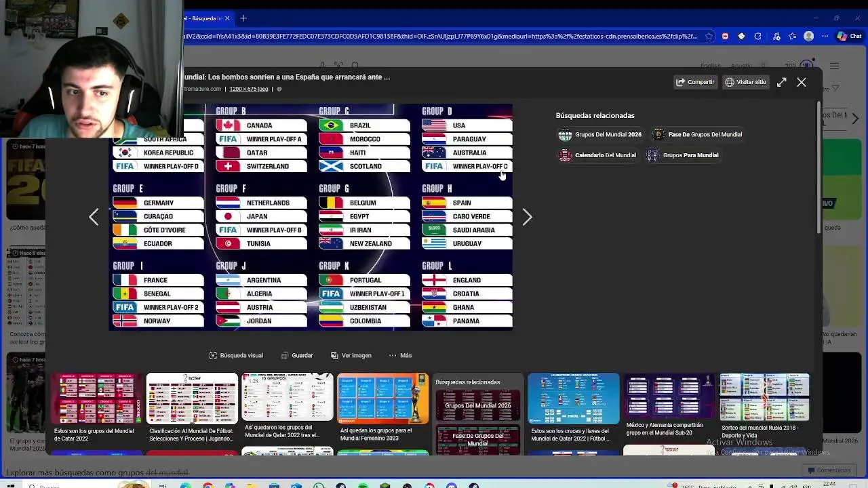Screen dimensions: 868x488
Task: Share the image via Compartir
Action: pos(695,82)
